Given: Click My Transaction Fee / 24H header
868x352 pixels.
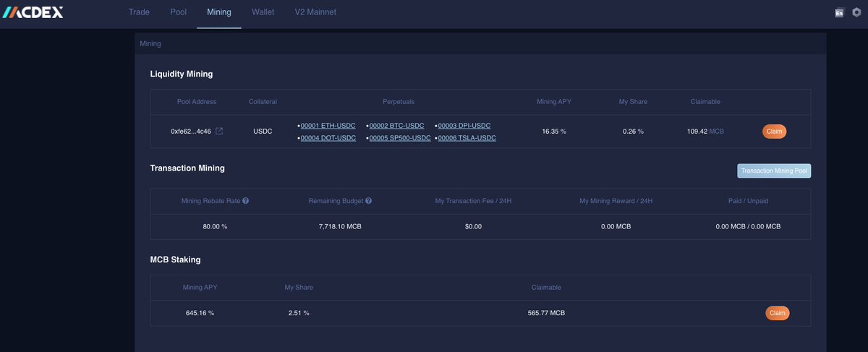Looking at the screenshot, I should click(x=473, y=200).
